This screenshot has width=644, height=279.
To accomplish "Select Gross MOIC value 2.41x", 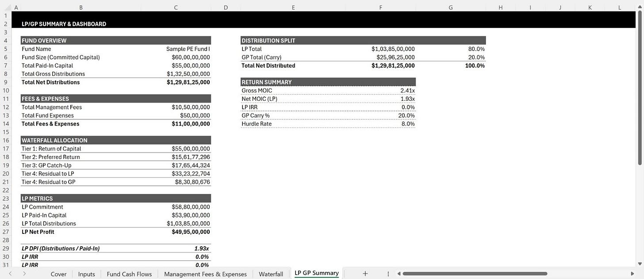I will [407, 91].
